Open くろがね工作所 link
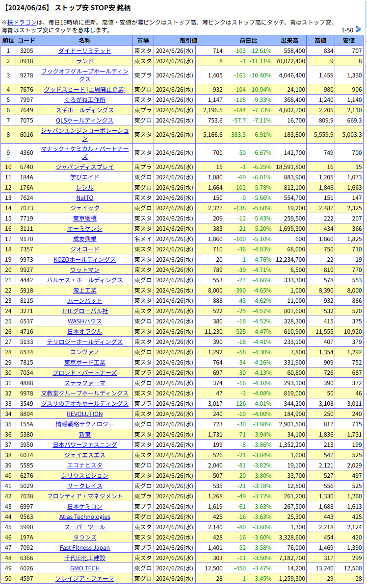The image size is (367, 588). (x=84, y=99)
